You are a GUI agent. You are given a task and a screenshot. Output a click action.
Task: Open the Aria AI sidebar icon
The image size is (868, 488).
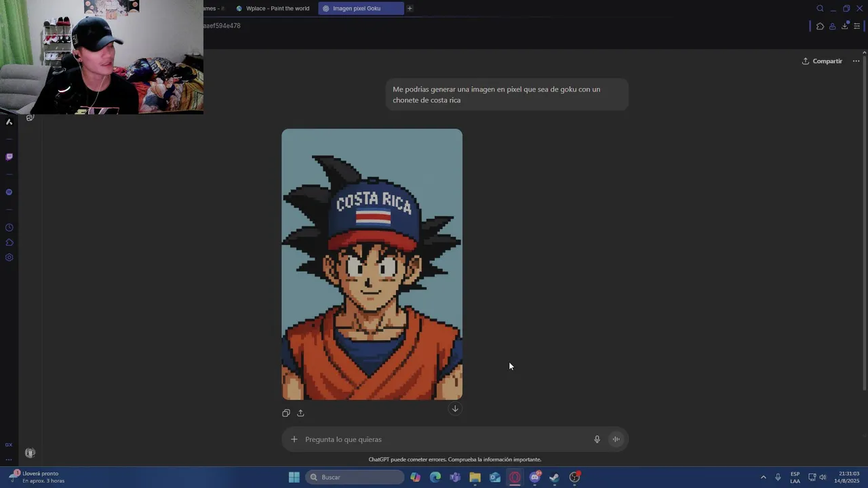(9, 122)
